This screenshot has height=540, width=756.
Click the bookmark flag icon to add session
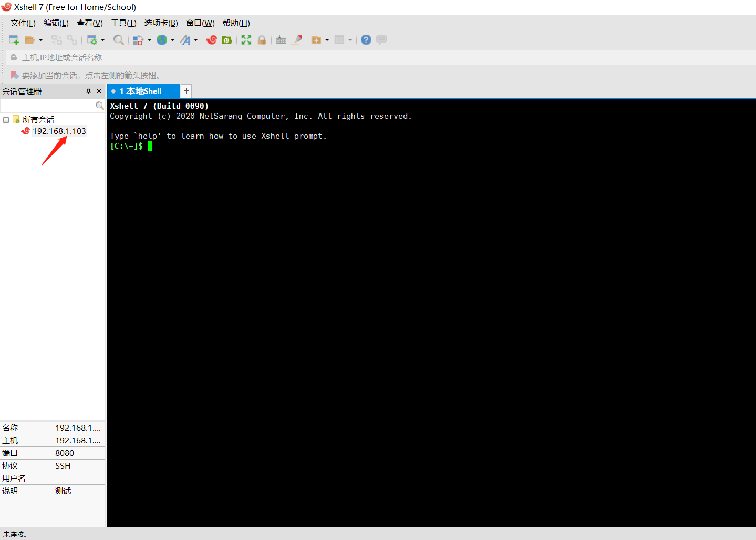15,75
